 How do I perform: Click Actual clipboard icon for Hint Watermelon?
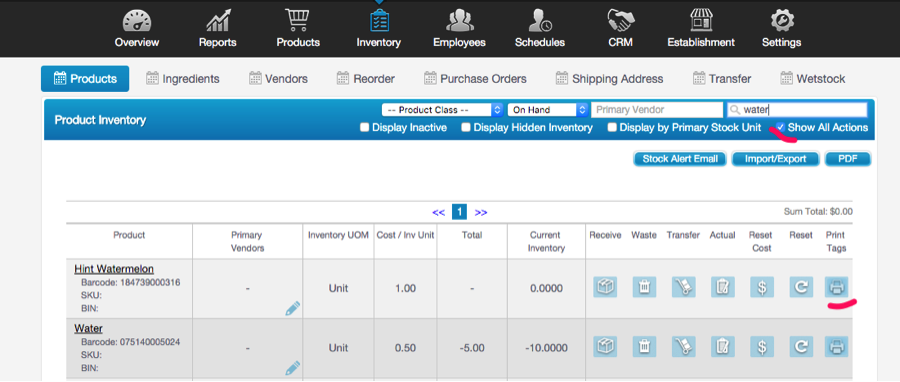point(723,286)
